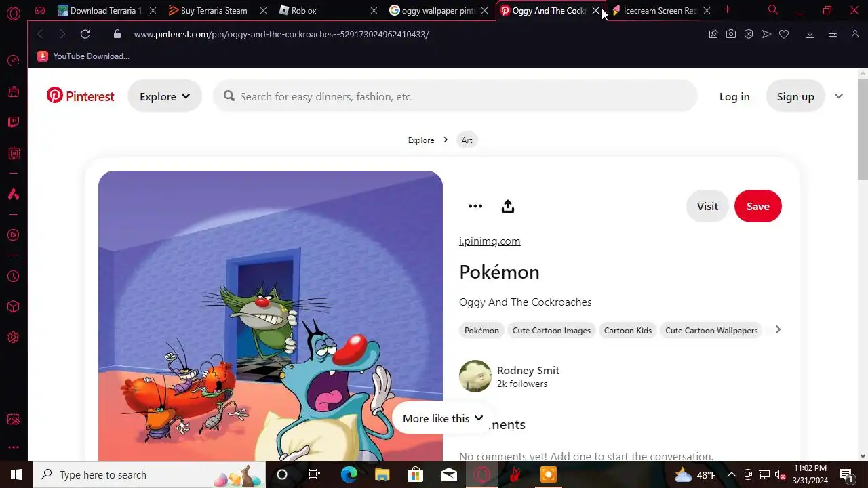Screen dimensions: 868x488
Task: Search in tabs magnifier icon
Action: coord(773,10)
